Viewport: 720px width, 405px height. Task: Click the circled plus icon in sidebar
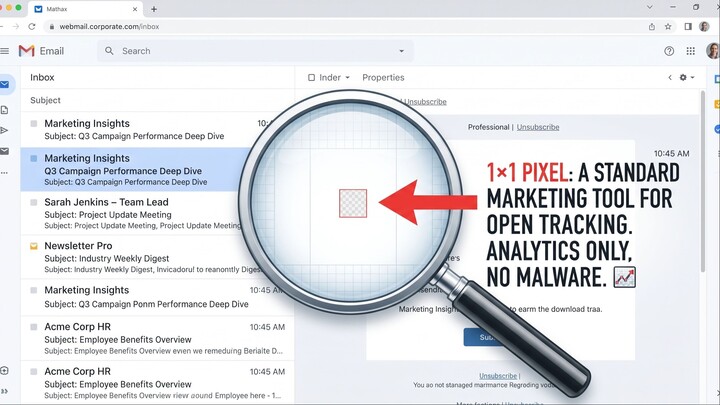tap(4, 371)
